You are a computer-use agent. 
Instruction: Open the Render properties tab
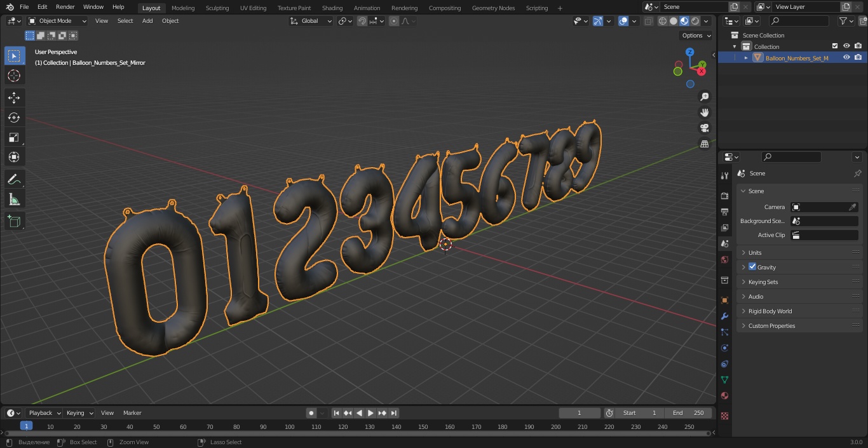coord(724,196)
